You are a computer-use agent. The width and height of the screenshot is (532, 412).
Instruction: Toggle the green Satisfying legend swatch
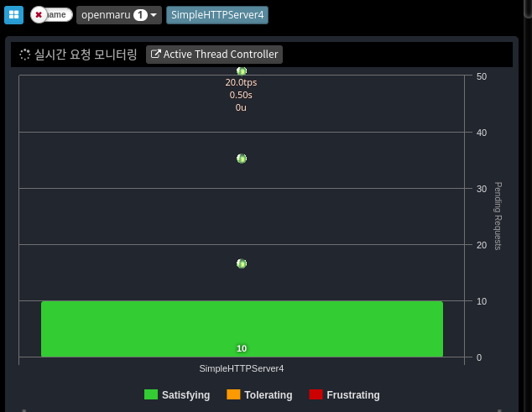[151, 394]
